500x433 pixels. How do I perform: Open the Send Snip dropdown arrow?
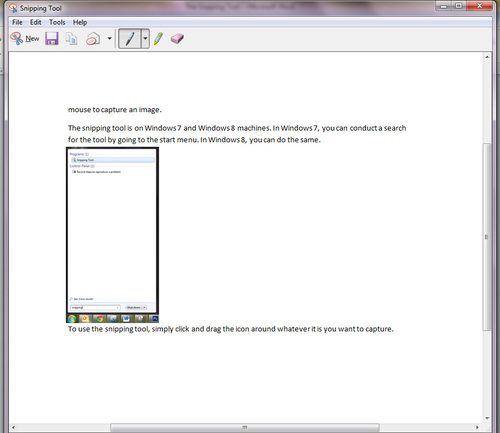(109, 39)
